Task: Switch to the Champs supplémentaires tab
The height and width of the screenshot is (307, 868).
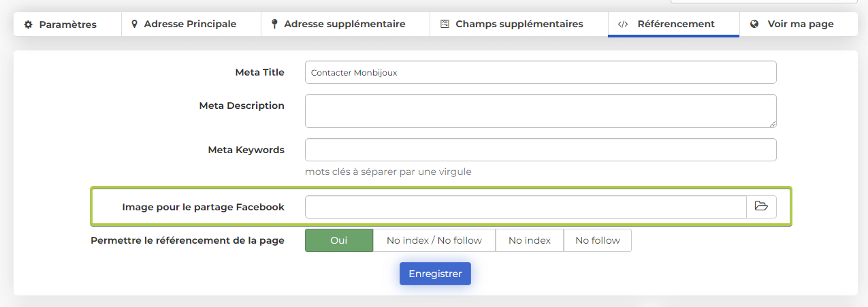Action: pos(519,25)
